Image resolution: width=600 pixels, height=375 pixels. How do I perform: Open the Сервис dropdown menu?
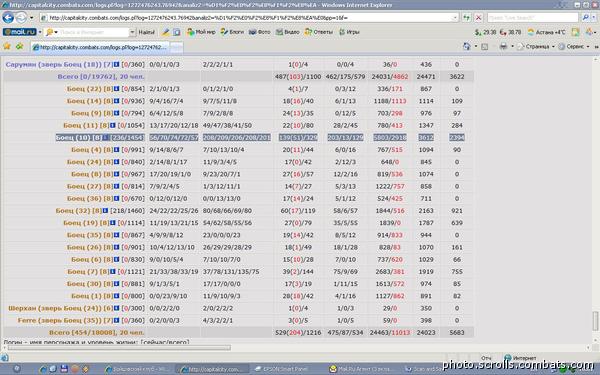[574, 47]
